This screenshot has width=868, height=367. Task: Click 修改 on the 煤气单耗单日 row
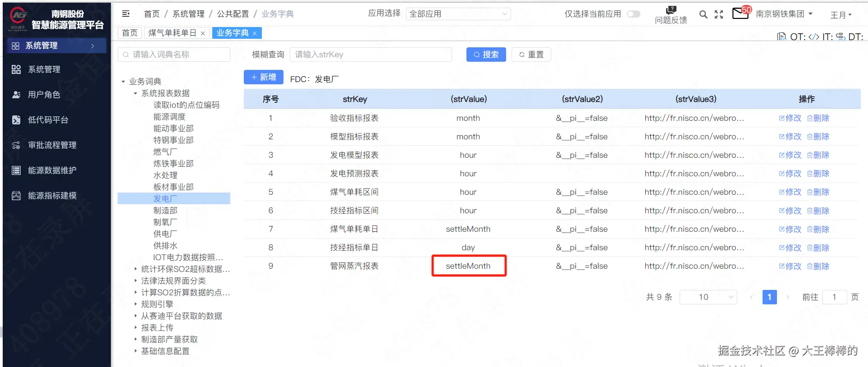click(790, 229)
